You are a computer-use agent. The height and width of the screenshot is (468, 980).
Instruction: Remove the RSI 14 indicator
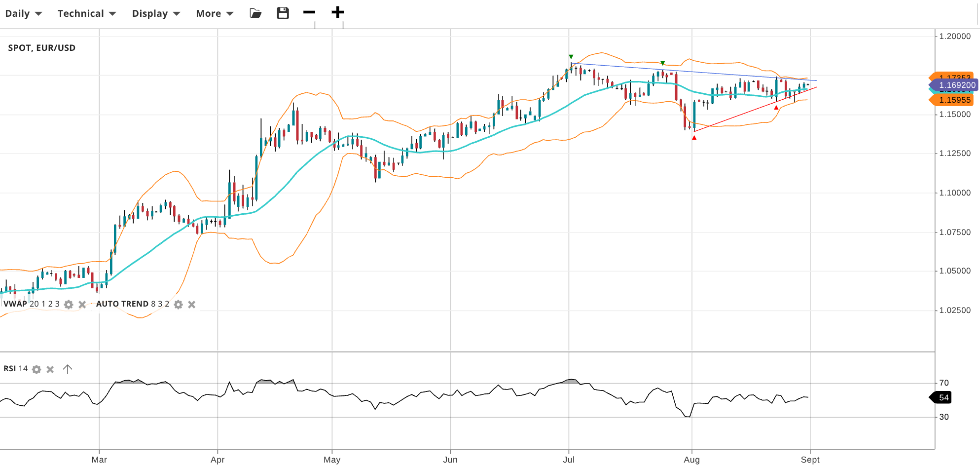50,369
